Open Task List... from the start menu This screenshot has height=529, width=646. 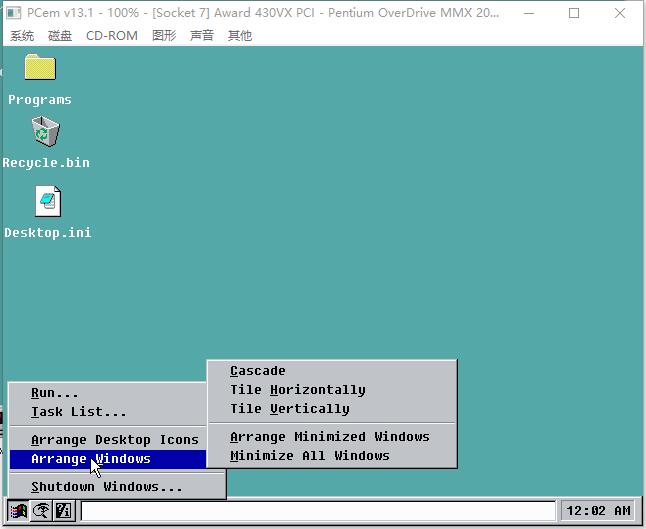[108, 412]
